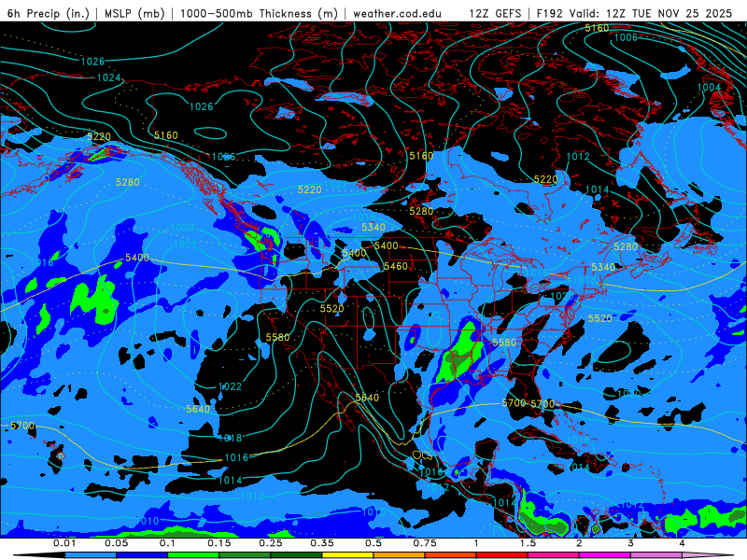Select the dark orange 0.75–1 legend swatch
Screen dimensions: 747x560
coord(451,555)
